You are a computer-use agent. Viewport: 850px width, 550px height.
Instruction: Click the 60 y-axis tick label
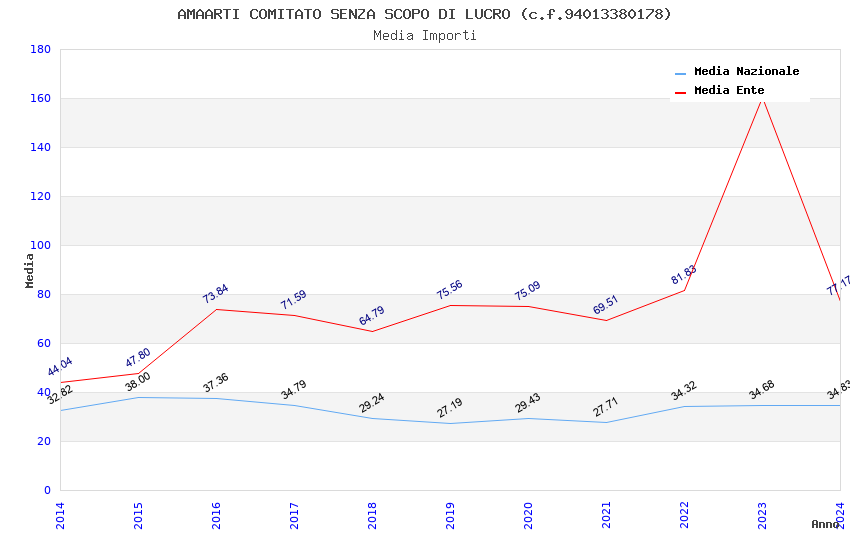[x=44, y=343]
